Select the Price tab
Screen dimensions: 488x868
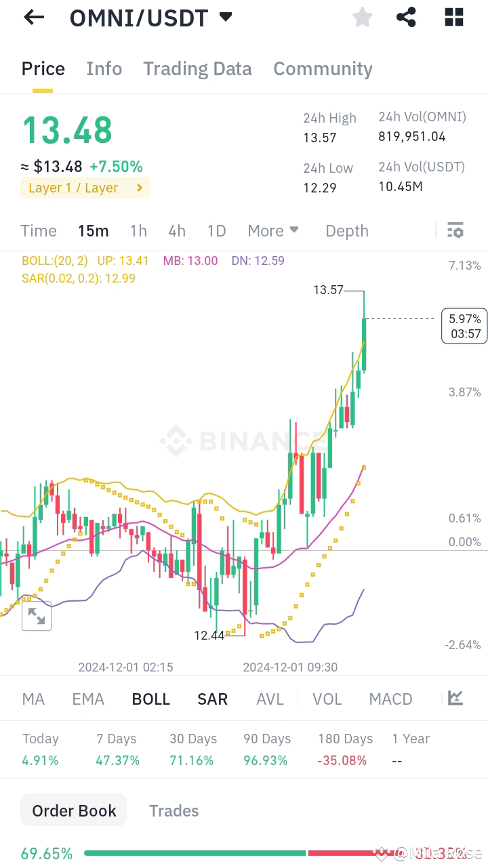[43, 69]
